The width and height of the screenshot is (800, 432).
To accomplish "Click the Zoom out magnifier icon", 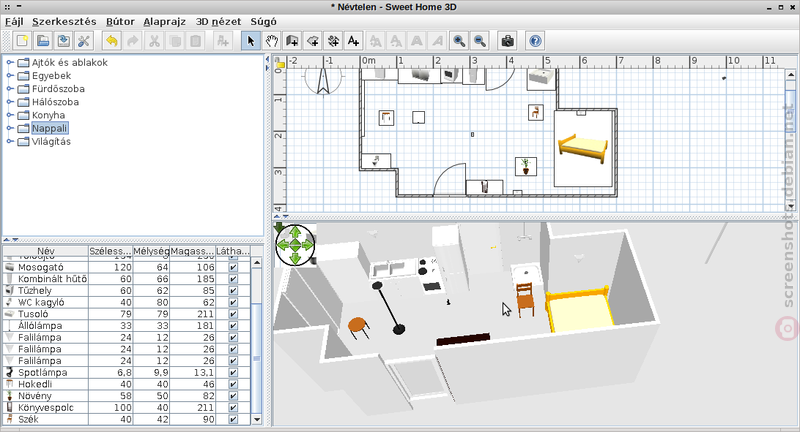I will (480, 41).
